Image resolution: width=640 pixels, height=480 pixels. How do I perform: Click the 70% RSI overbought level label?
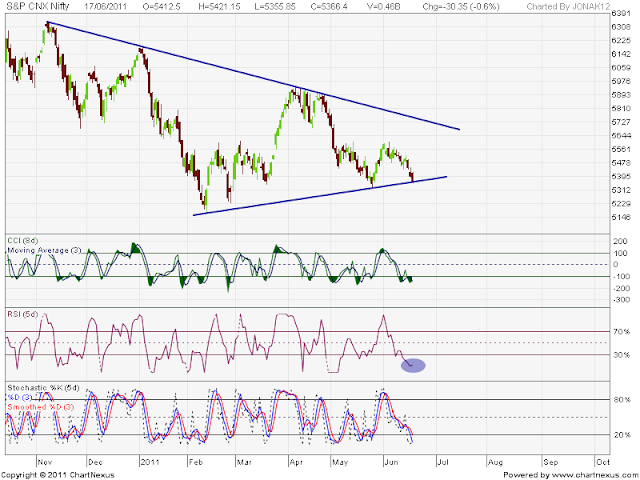621,332
